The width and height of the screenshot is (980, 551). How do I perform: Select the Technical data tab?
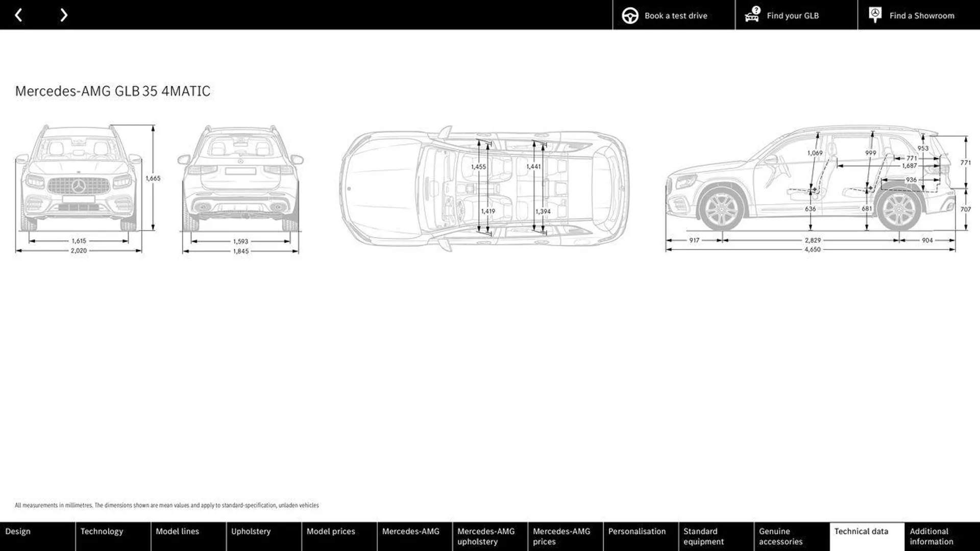[x=867, y=536]
